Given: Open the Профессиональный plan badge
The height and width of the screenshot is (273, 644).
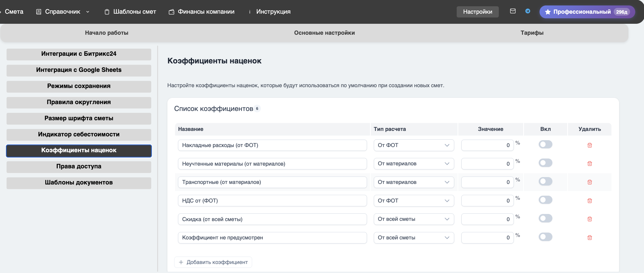Looking at the screenshot, I should click(x=587, y=12).
